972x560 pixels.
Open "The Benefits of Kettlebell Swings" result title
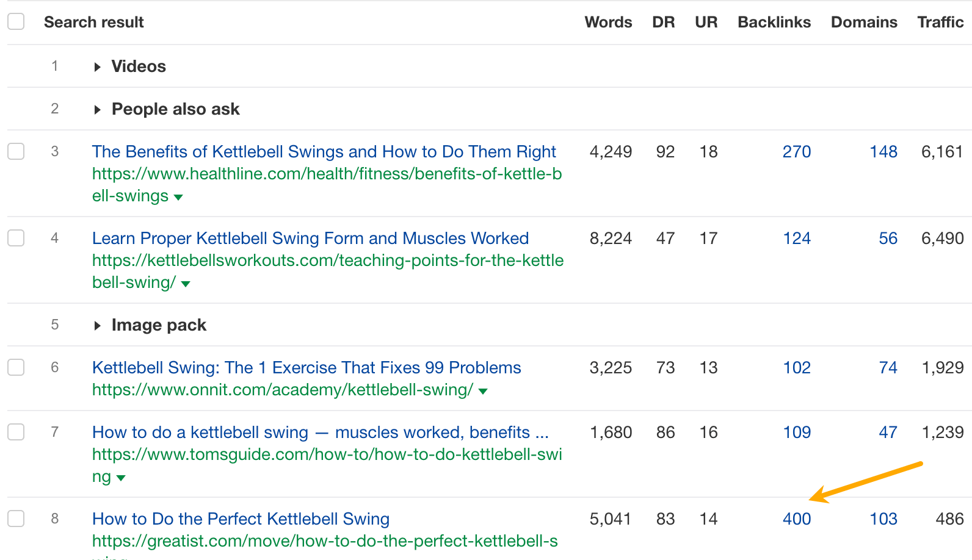324,151
